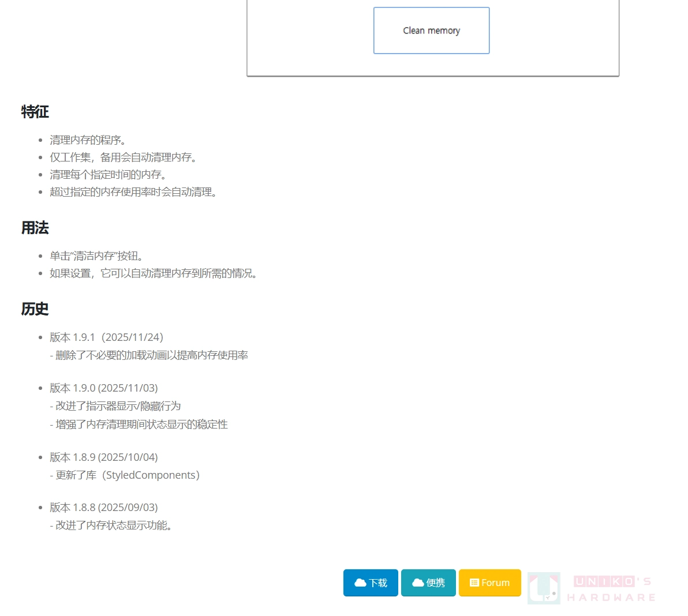Viewport: 688px width, 616px height.
Task: Open the Forum page via the yellow button
Action: point(490,583)
